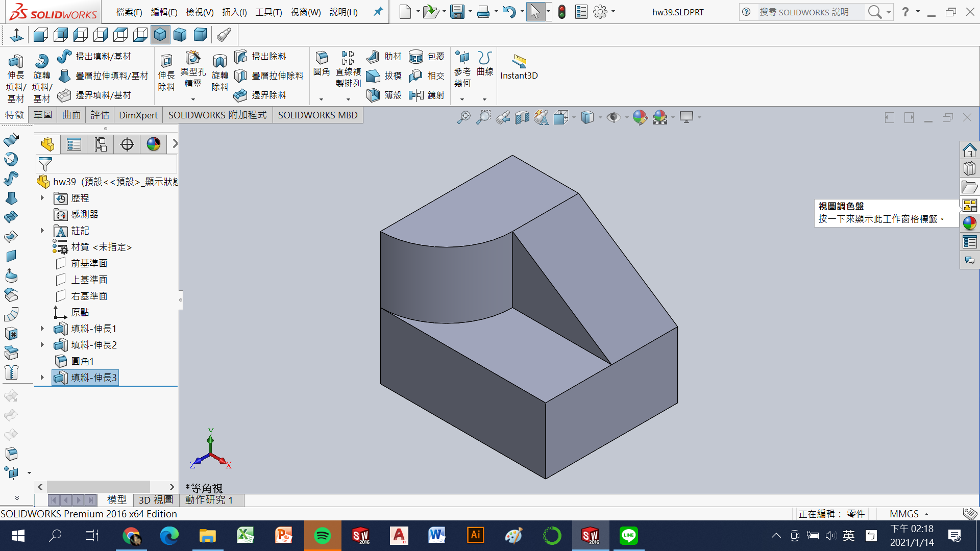The height and width of the screenshot is (551, 980).
Task: Open the Appearances color ball task pane
Action: (970, 223)
